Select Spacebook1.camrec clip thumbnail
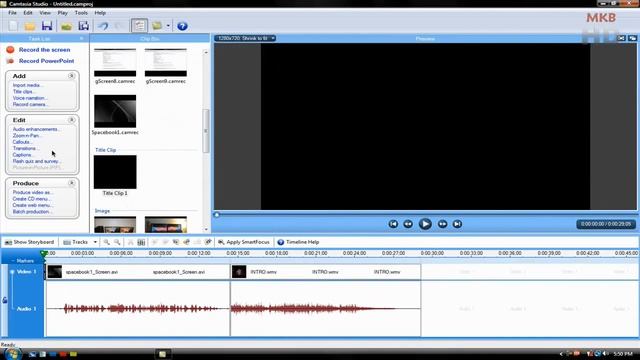Image resolution: width=640 pixels, height=360 pixels. pyautogui.click(x=115, y=111)
